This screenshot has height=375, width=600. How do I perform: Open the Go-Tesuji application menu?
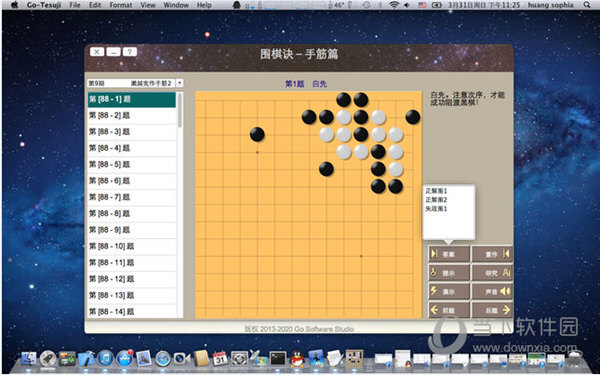click(44, 5)
